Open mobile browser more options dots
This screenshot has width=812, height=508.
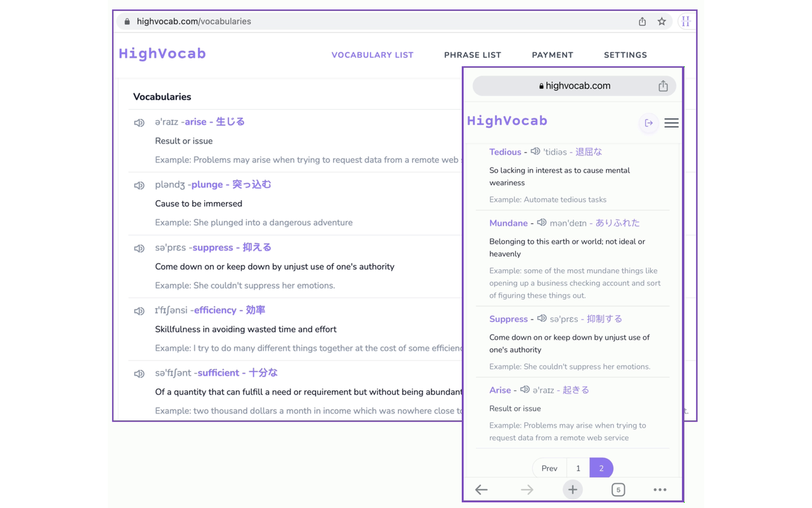(660, 490)
